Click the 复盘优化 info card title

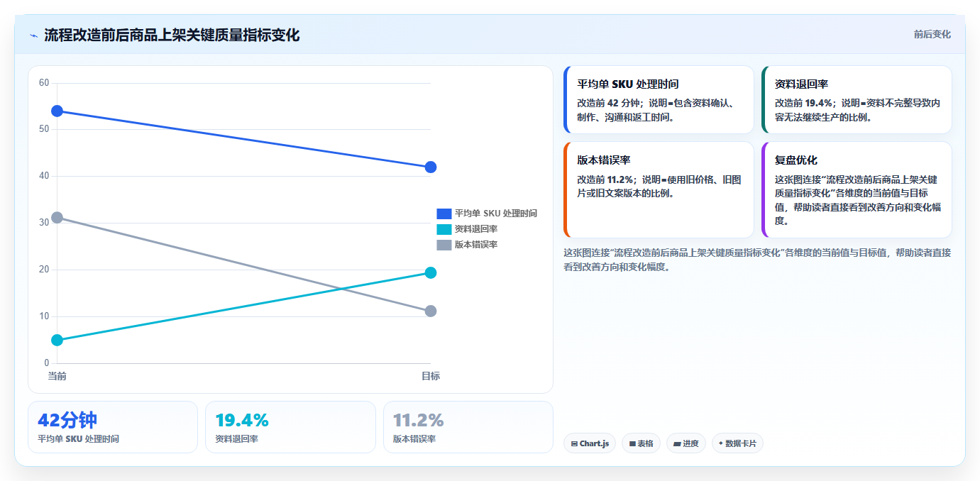(x=796, y=160)
